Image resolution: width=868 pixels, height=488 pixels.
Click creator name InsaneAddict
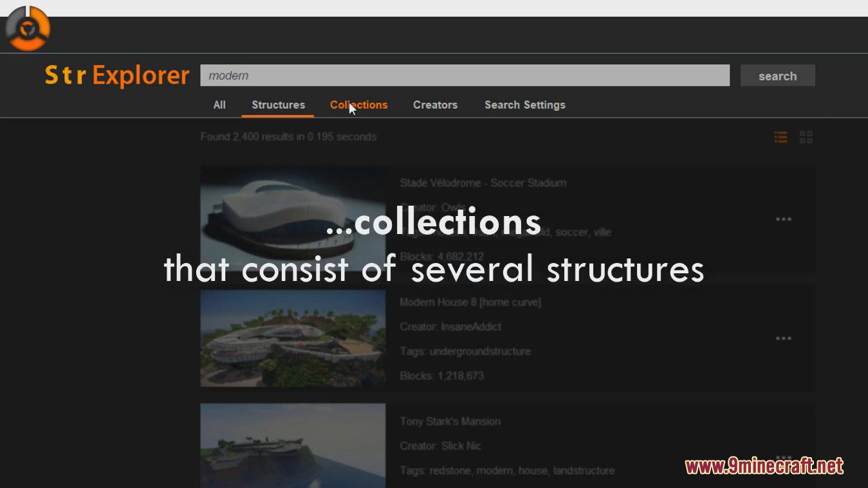470,327
